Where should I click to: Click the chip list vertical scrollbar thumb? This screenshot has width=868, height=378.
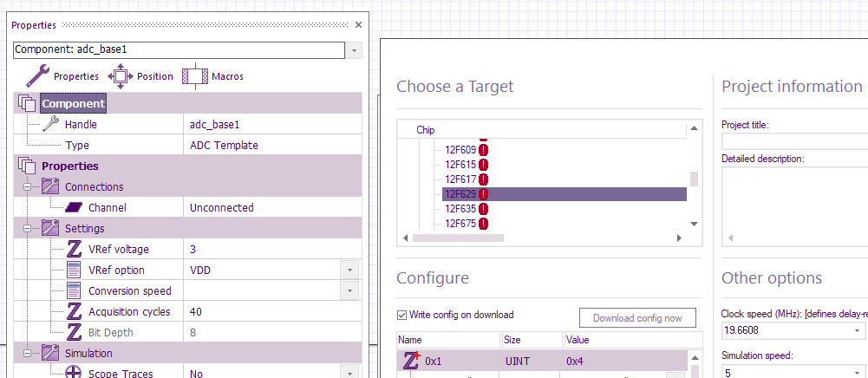coord(694,179)
